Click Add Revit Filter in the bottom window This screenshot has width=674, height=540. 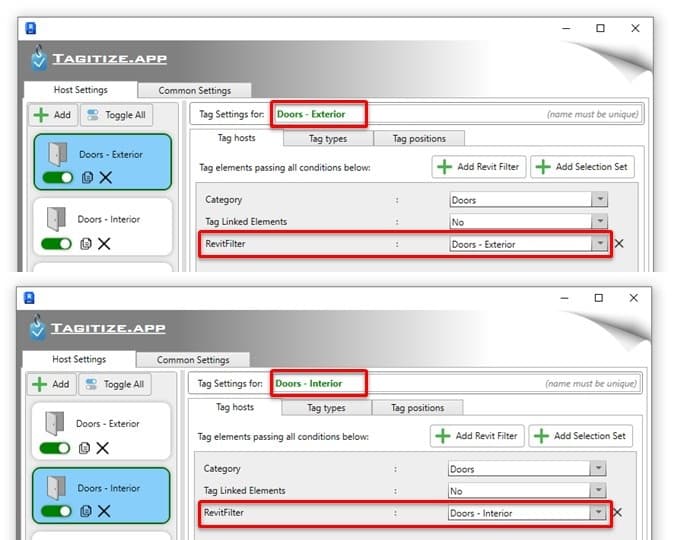[x=477, y=436]
